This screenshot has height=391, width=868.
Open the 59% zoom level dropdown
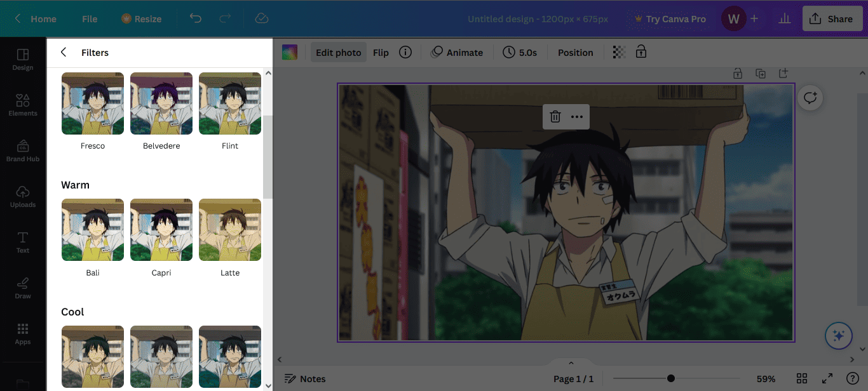766,379
